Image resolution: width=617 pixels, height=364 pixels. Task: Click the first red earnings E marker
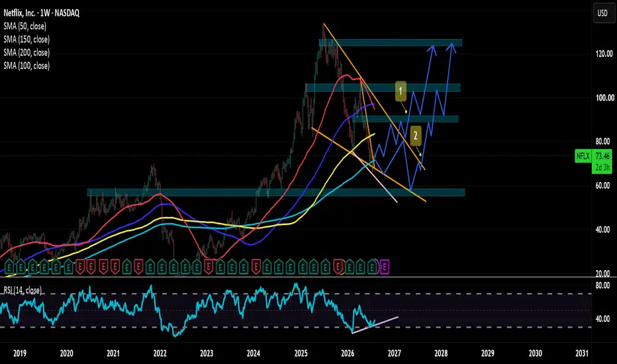tap(80, 267)
